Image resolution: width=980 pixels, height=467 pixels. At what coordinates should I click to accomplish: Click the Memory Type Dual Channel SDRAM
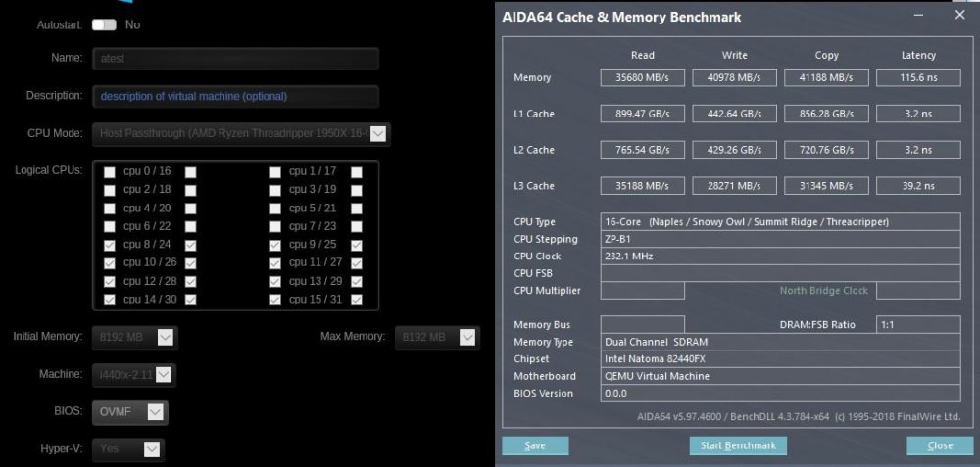pos(781,342)
